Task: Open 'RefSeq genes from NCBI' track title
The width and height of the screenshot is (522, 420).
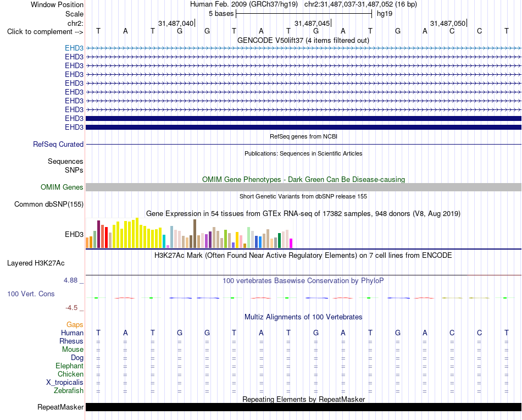Action: click(304, 136)
